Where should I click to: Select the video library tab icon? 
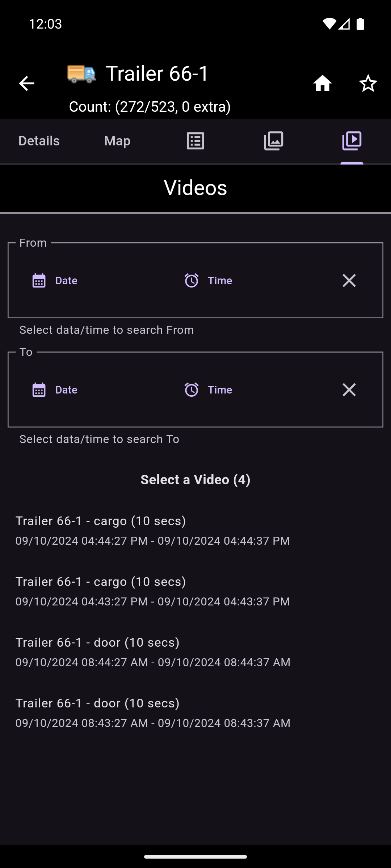(x=352, y=141)
